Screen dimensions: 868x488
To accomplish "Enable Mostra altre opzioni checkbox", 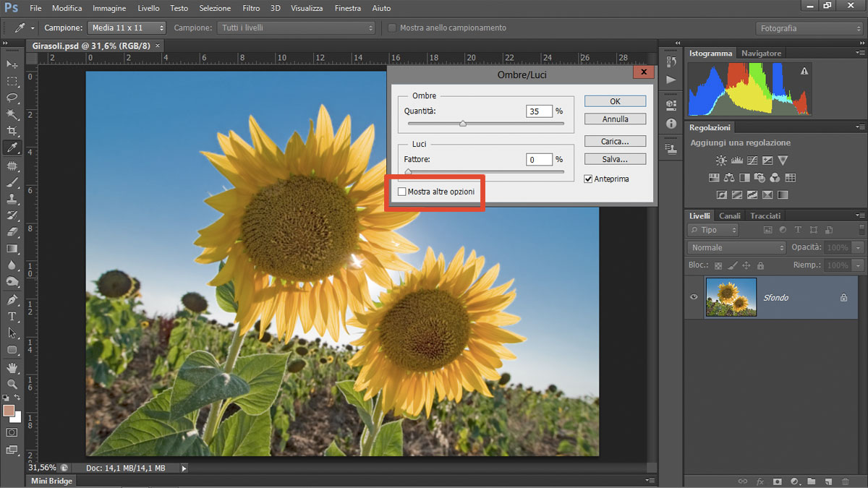I will point(402,192).
